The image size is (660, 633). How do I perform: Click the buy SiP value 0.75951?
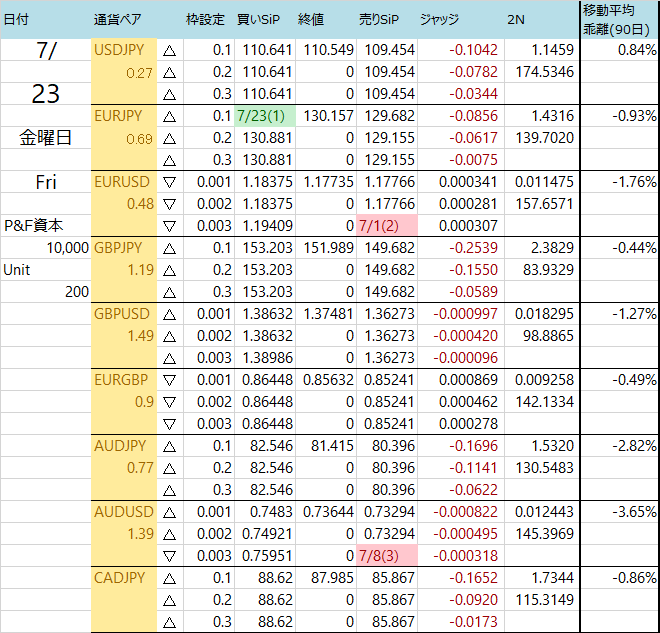point(267,556)
